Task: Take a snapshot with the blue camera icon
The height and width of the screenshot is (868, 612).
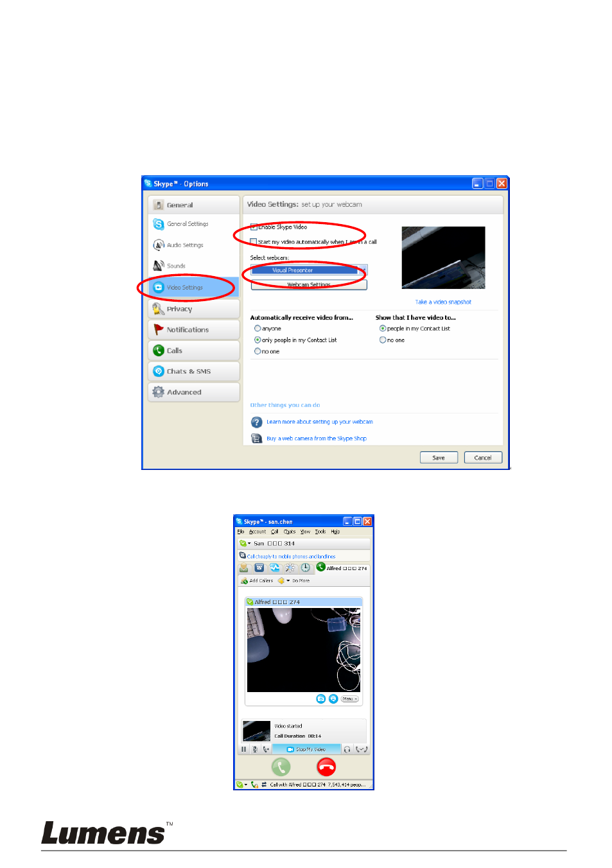Action: (x=321, y=699)
